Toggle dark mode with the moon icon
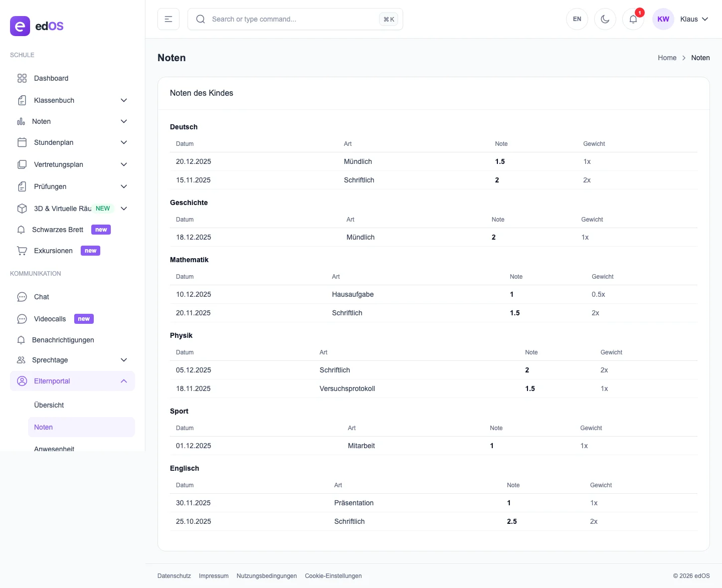This screenshot has height=588, width=722. pos(605,19)
